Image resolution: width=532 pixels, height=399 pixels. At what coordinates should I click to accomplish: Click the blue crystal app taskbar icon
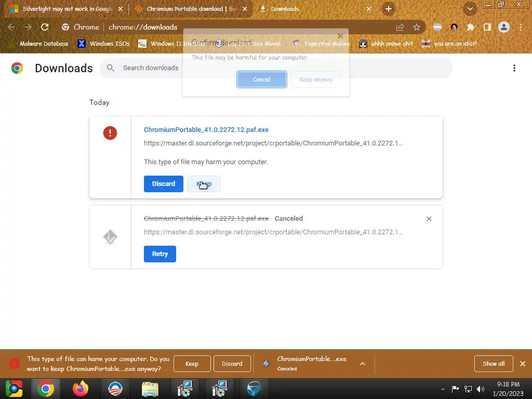click(x=254, y=389)
